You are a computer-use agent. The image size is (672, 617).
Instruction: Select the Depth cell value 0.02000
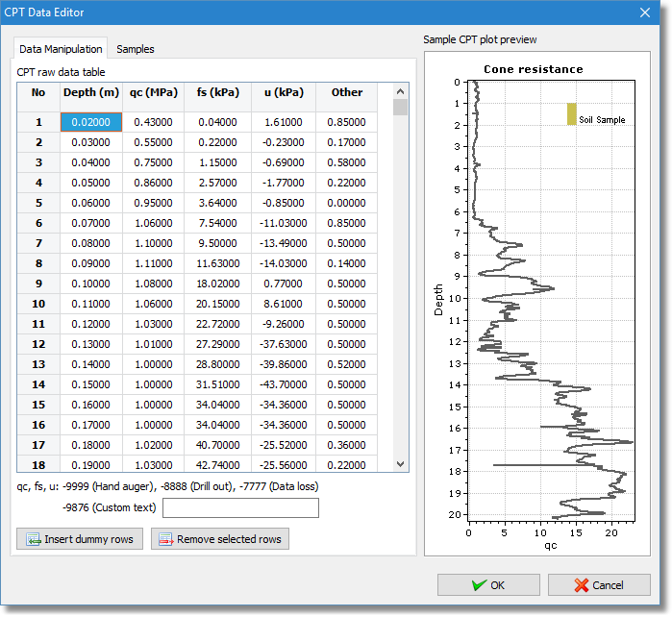tap(91, 122)
